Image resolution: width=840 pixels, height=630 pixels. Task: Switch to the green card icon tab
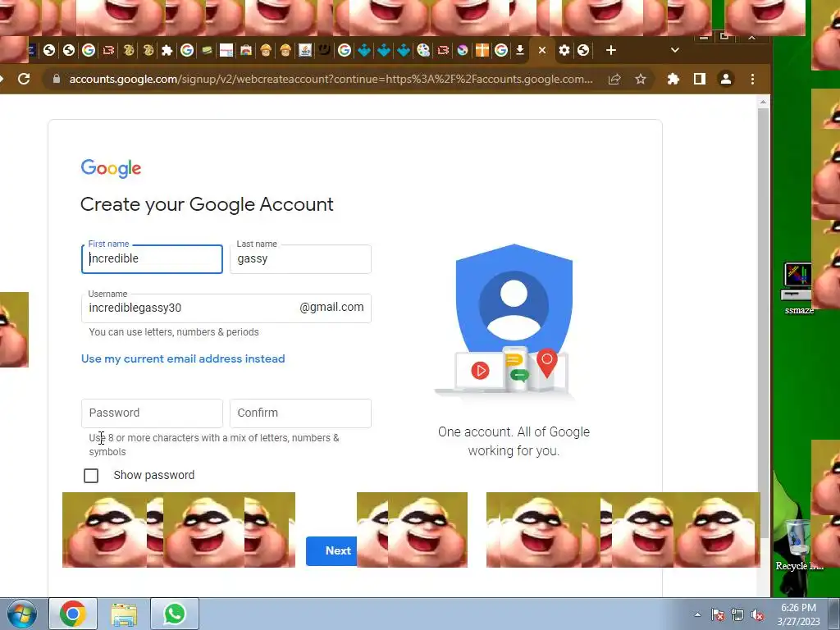pos(207,50)
